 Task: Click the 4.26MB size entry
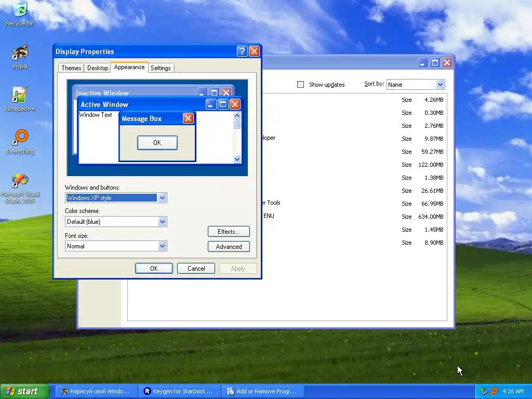(x=434, y=100)
